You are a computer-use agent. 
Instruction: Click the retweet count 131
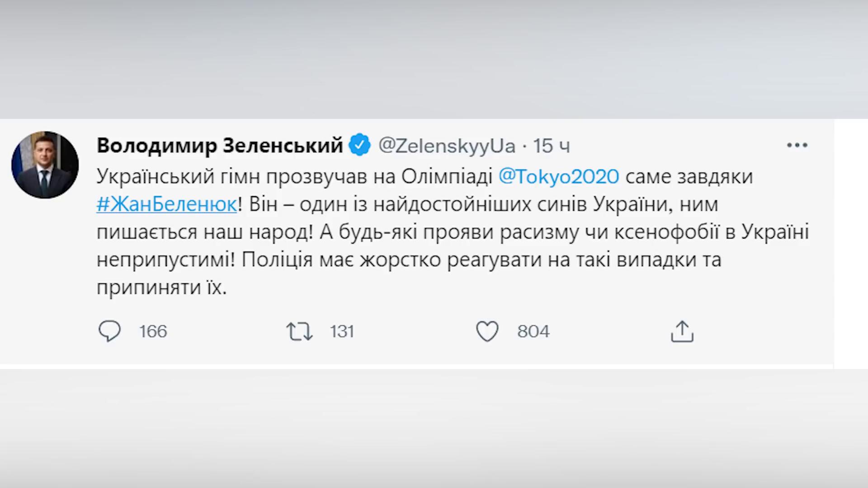(342, 331)
